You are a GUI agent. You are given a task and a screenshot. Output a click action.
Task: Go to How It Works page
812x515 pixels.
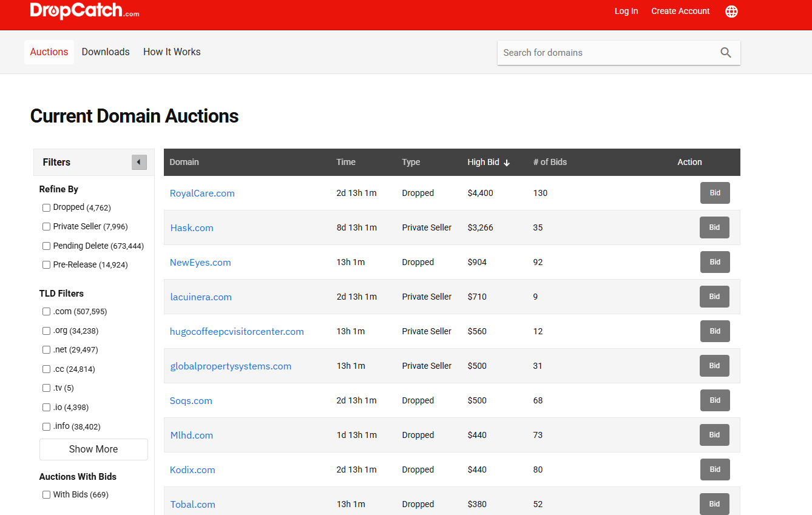click(172, 52)
